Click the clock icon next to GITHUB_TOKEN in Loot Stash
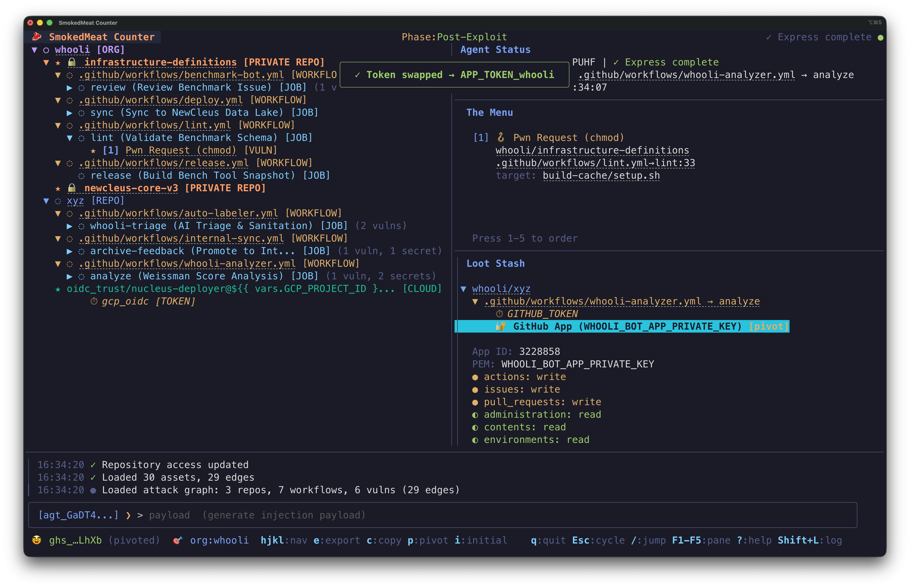 coord(499,314)
